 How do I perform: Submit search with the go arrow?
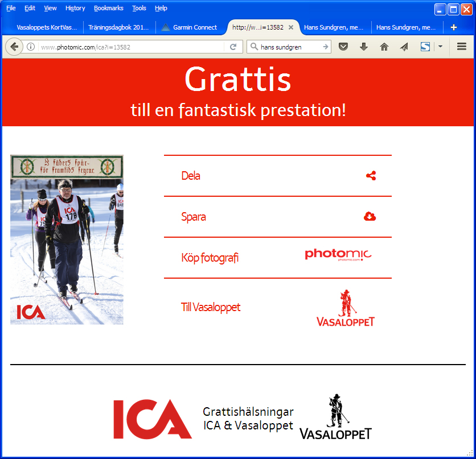(326, 47)
